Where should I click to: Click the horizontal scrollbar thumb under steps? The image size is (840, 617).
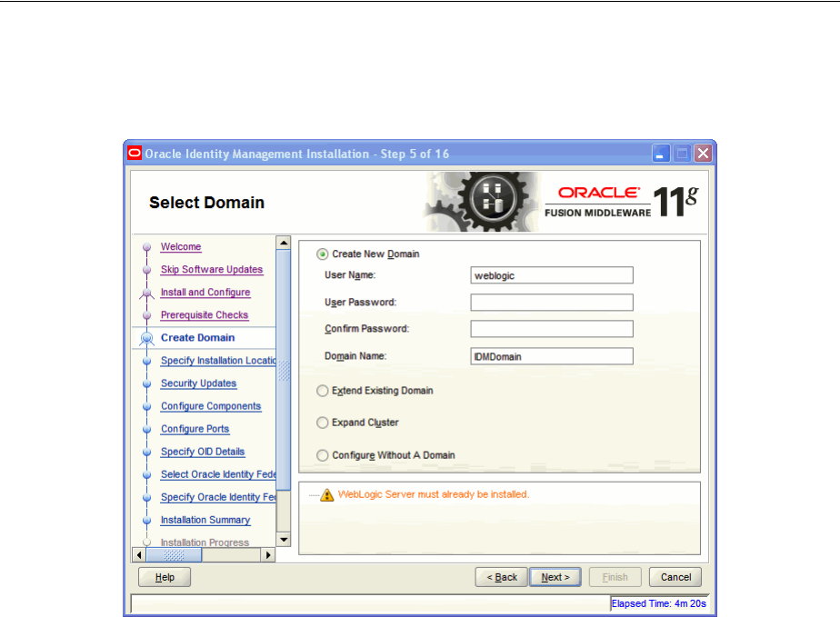(x=175, y=555)
